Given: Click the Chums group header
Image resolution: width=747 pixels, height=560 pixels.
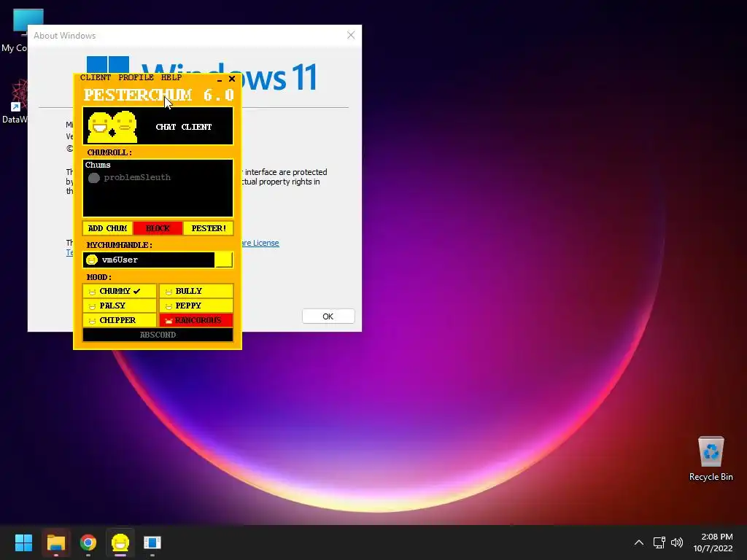Looking at the screenshot, I should tap(98, 165).
